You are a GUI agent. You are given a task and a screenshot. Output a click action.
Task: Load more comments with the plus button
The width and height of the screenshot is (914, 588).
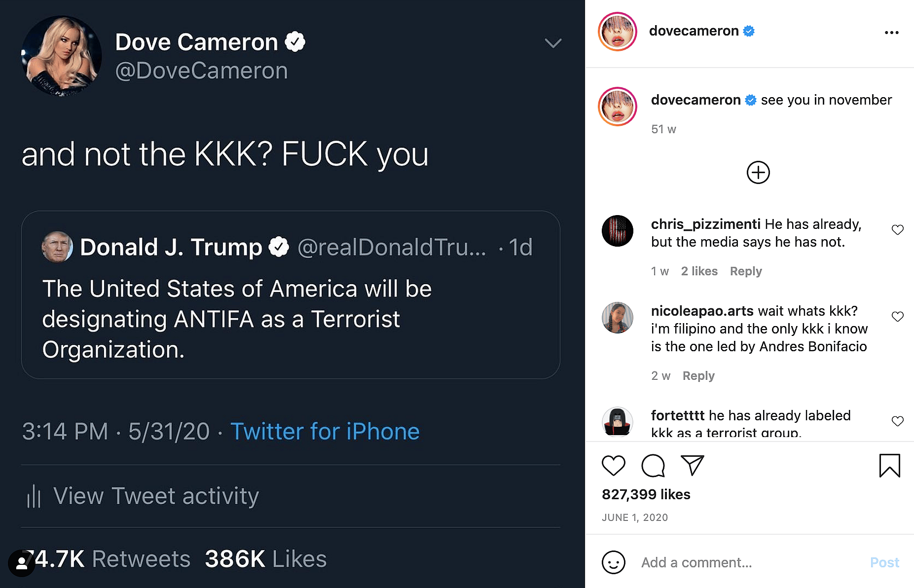[x=758, y=173]
